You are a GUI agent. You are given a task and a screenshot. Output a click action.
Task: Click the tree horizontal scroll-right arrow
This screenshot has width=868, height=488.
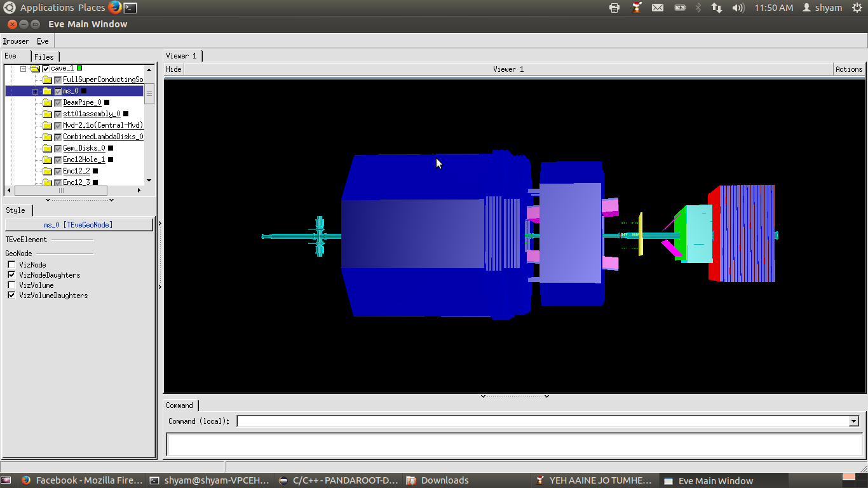(139, 191)
